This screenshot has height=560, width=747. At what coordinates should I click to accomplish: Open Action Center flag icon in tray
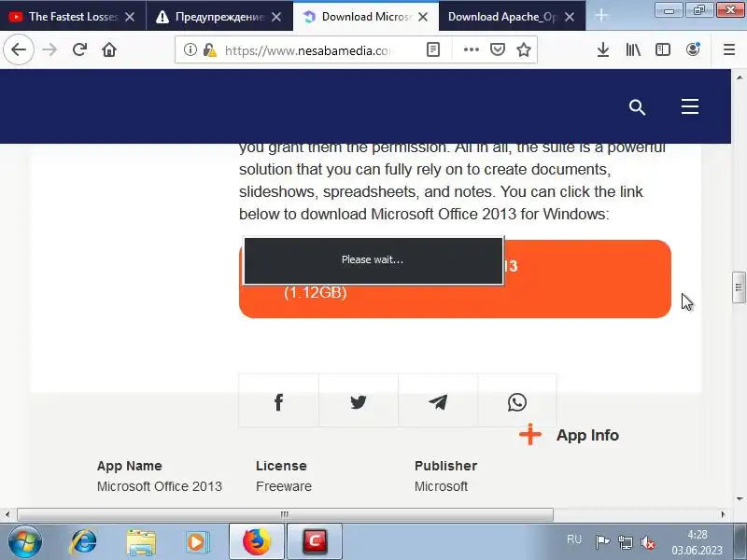tap(602, 541)
